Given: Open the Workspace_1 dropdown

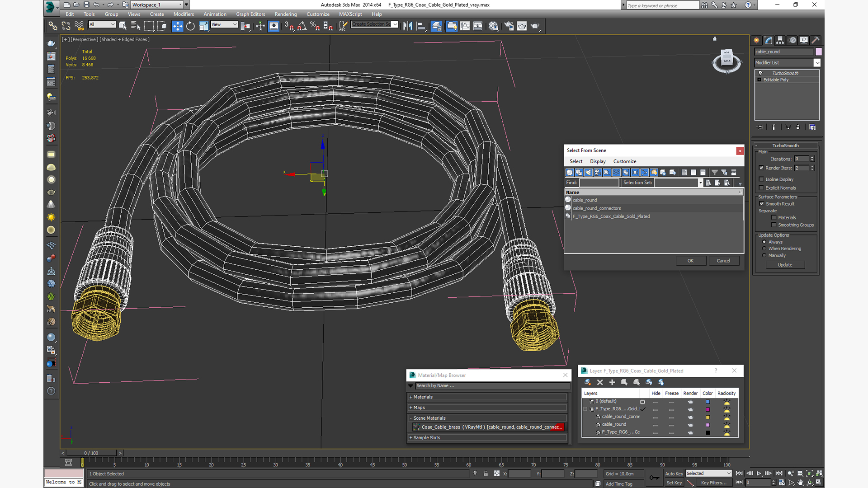Looking at the screenshot, I should [x=156, y=5].
